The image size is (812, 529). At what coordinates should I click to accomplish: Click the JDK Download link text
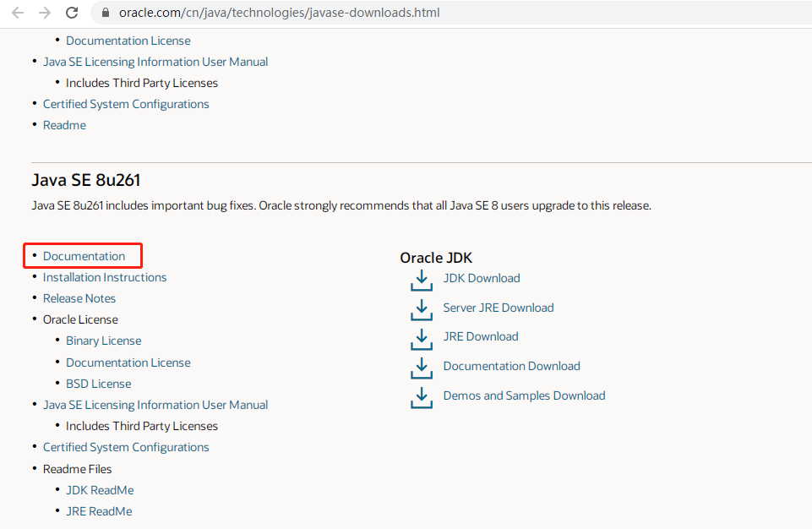[x=482, y=278]
